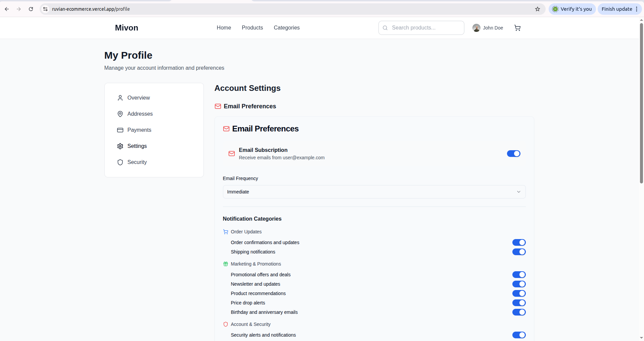Click the 'My Profile' heading
This screenshot has width=644, height=341.
point(128,55)
